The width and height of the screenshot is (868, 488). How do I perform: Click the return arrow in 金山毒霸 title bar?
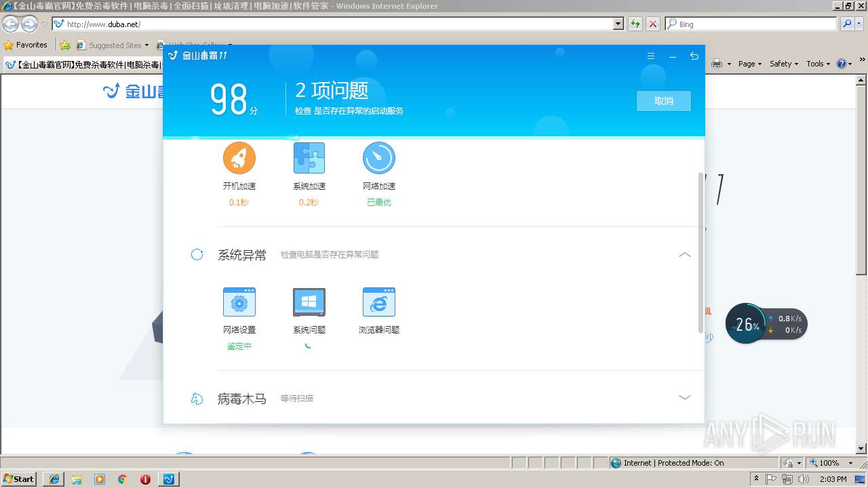694,56
